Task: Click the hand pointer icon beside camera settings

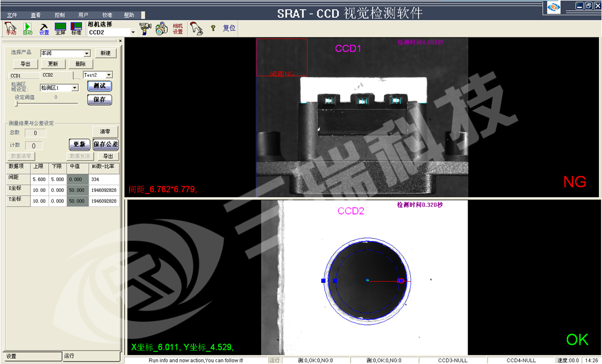Action: click(x=197, y=29)
